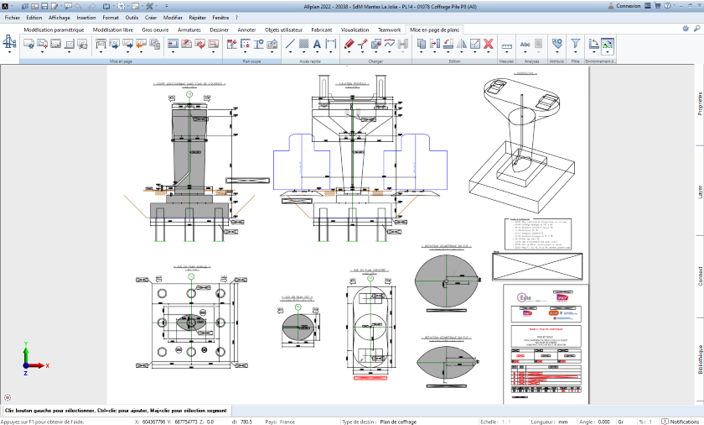Open the Propriétés side palette
The height and width of the screenshot is (425, 704).
point(700,104)
